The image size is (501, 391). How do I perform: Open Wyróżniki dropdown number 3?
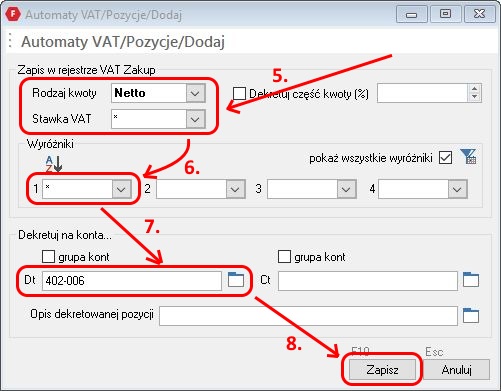tap(346, 189)
